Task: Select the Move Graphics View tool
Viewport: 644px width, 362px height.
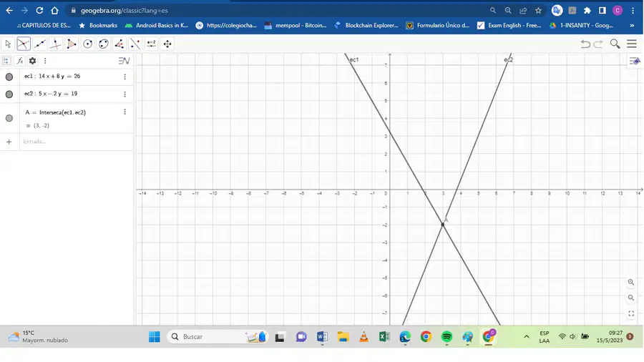Action: [x=167, y=44]
